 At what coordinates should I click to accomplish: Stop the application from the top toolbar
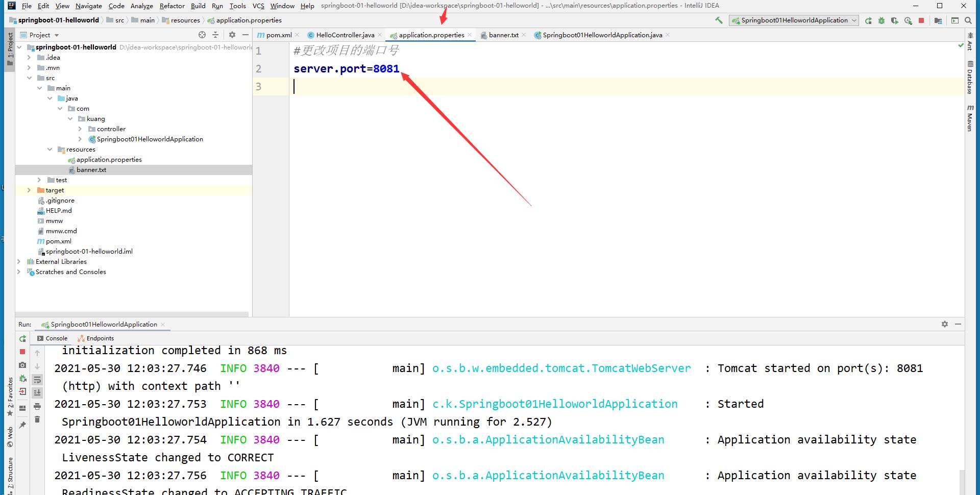(x=921, y=20)
